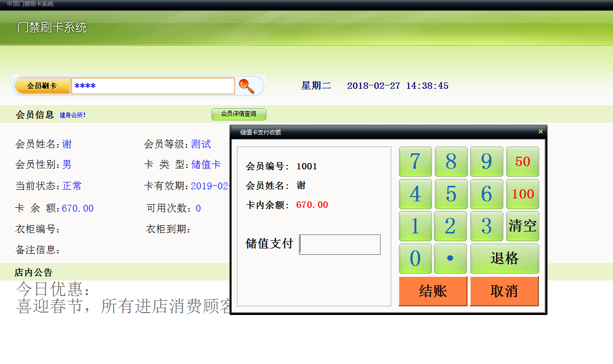
Task: Select the red 50 quick amount
Action: click(522, 162)
